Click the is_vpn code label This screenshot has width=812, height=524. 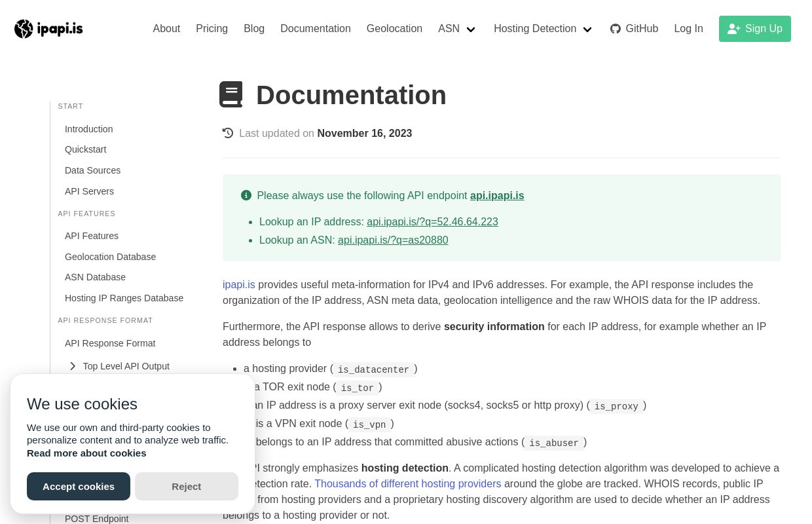(369, 424)
